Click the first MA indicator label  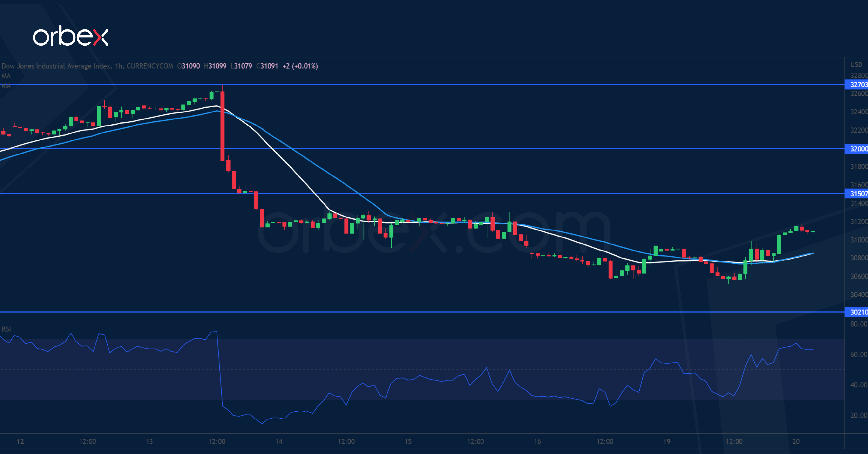6,76
